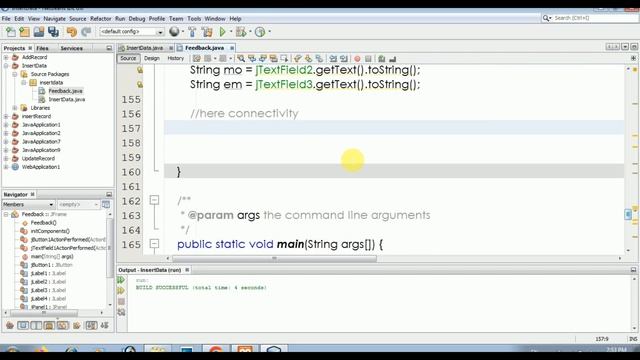Open the Members dropdown in the Navigator
This screenshot has width=640, height=360.
point(29,204)
